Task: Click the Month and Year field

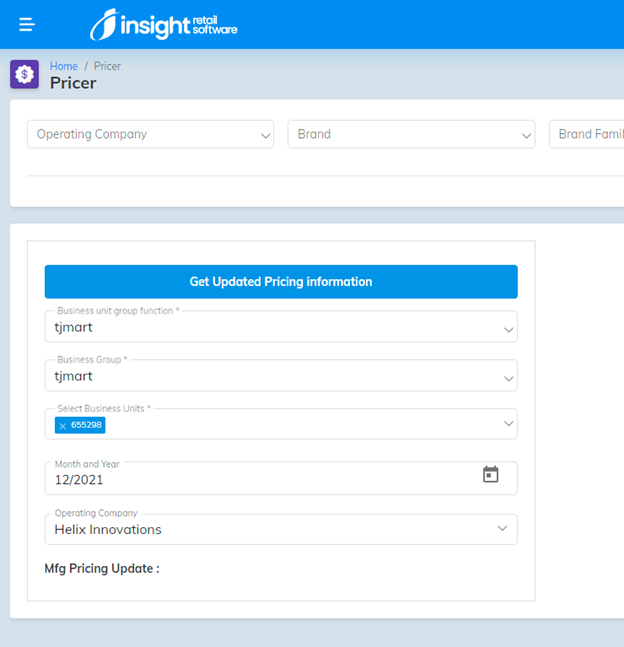Action: (281, 478)
